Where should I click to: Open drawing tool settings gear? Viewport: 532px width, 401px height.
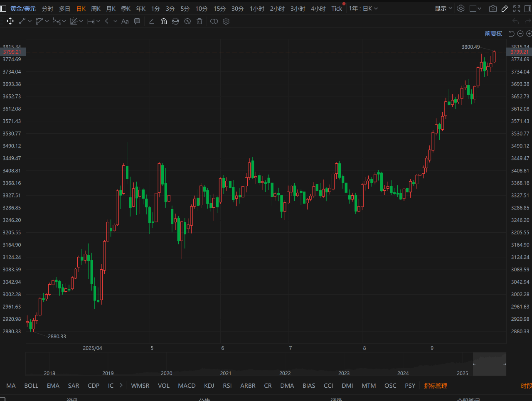[x=226, y=21]
